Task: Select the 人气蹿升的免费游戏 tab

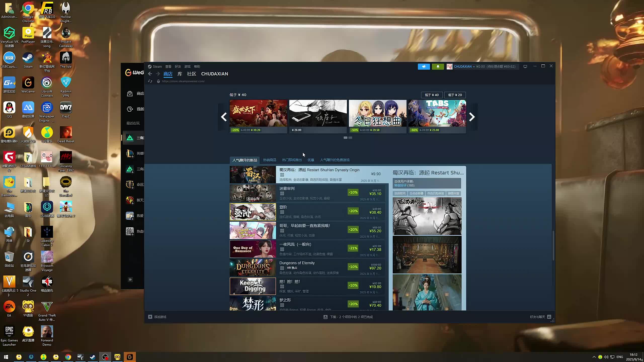Action: coord(335,160)
